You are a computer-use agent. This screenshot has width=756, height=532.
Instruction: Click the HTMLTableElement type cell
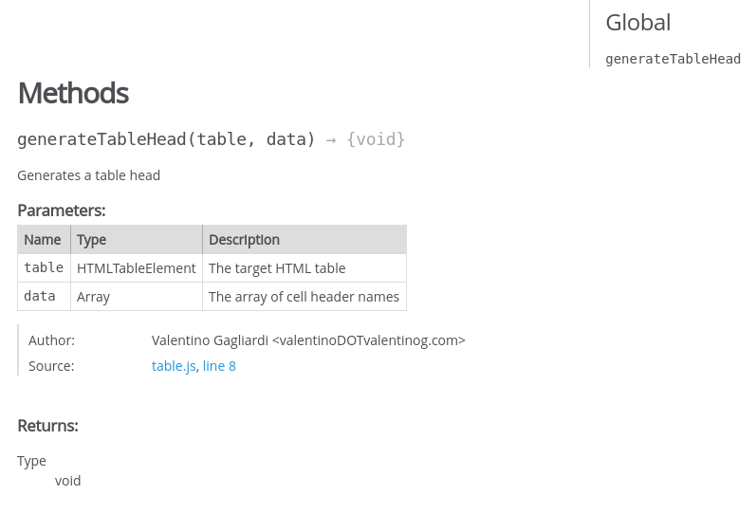137,268
